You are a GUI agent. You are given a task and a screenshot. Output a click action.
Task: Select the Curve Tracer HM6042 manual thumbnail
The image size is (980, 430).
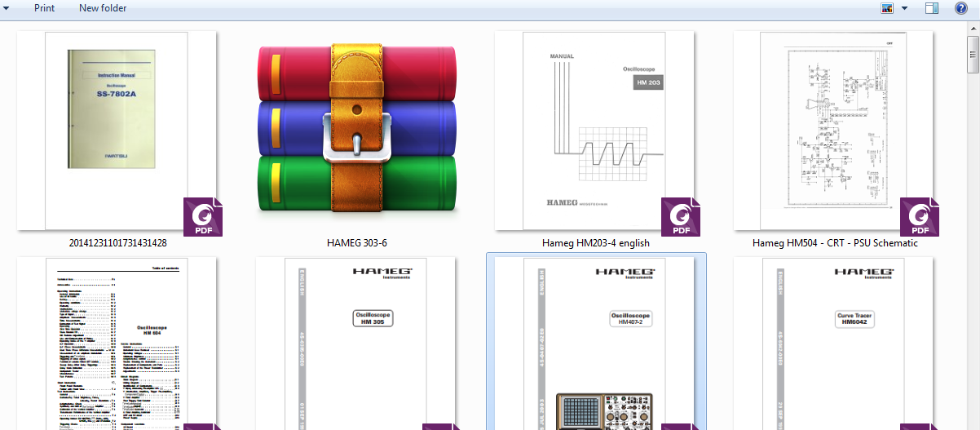click(833, 344)
